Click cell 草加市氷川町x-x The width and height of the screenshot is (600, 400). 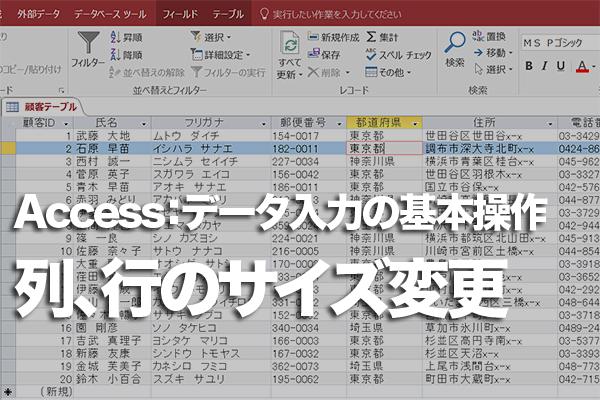pos(490,328)
